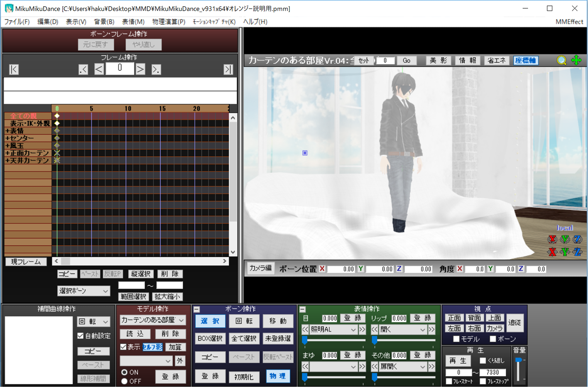588x387 pixels.
Task: Click the blue Z local move axis icon
Action: pos(577,252)
